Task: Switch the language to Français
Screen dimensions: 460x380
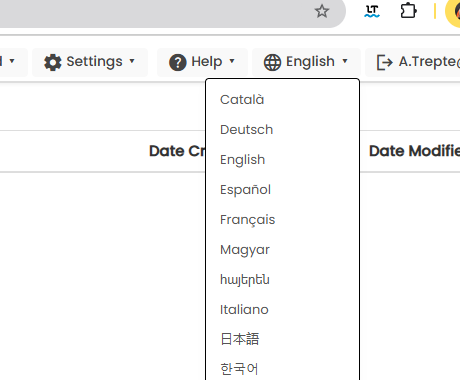Action: (x=247, y=220)
